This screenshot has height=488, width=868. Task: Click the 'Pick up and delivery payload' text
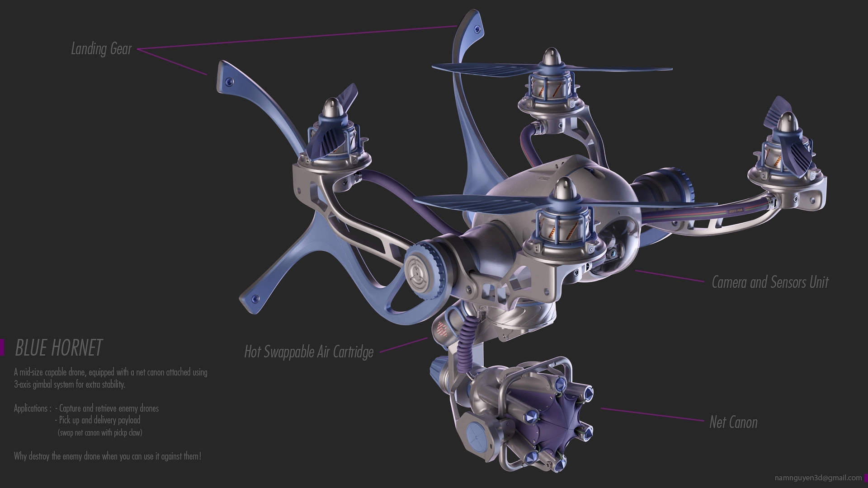99,420
